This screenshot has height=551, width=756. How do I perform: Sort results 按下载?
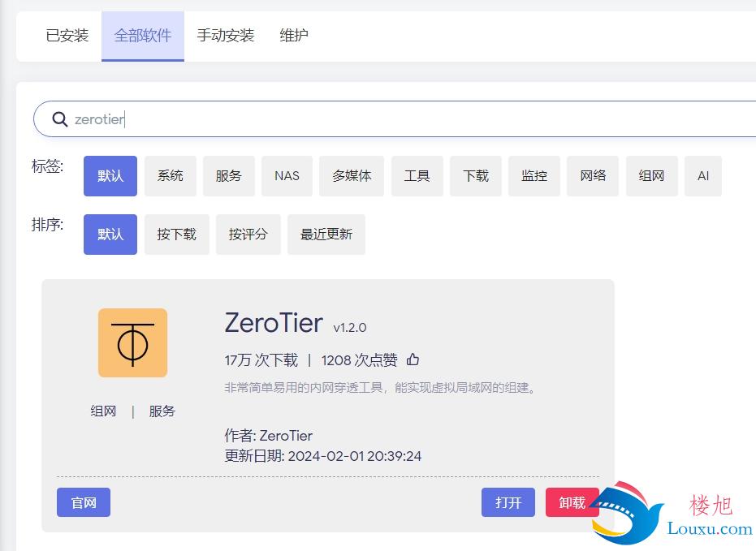176,235
